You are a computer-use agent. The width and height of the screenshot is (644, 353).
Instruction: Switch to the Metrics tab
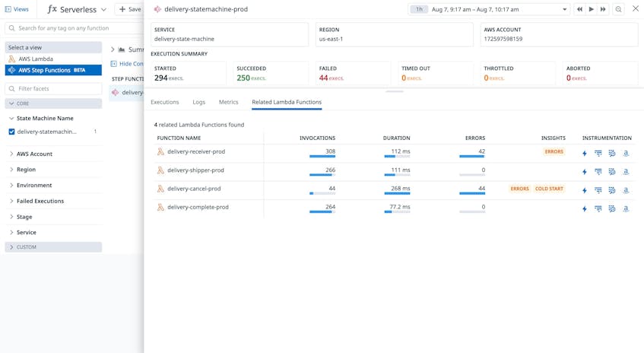coord(228,102)
